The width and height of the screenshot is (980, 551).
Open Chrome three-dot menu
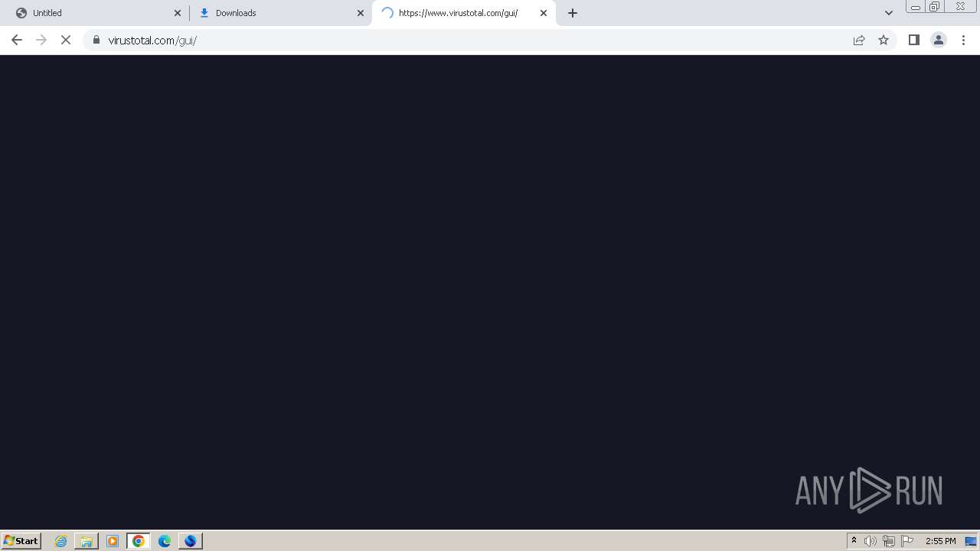963,40
